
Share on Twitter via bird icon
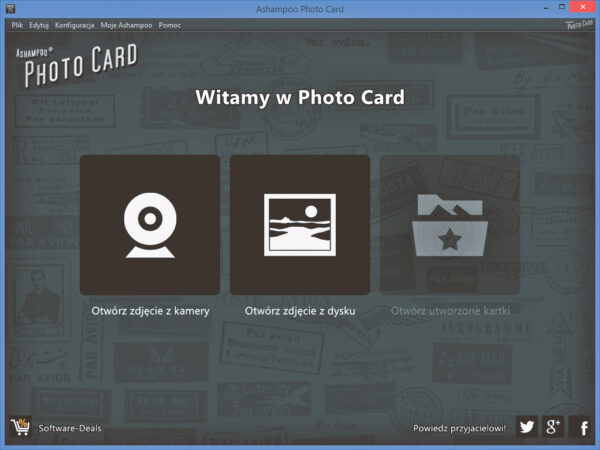526,427
